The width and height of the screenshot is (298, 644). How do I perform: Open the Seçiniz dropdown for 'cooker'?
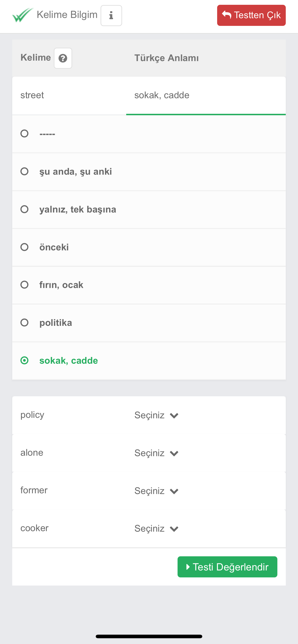pos(156,529)
